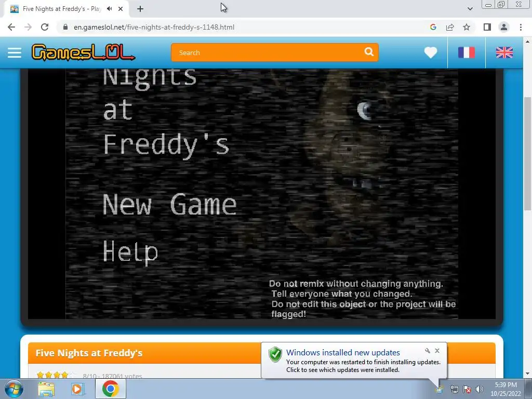Image resolution: width=532 pixels, height=399 pixels.
Task: Open the Windows Start menu
Action: point(14,389)
